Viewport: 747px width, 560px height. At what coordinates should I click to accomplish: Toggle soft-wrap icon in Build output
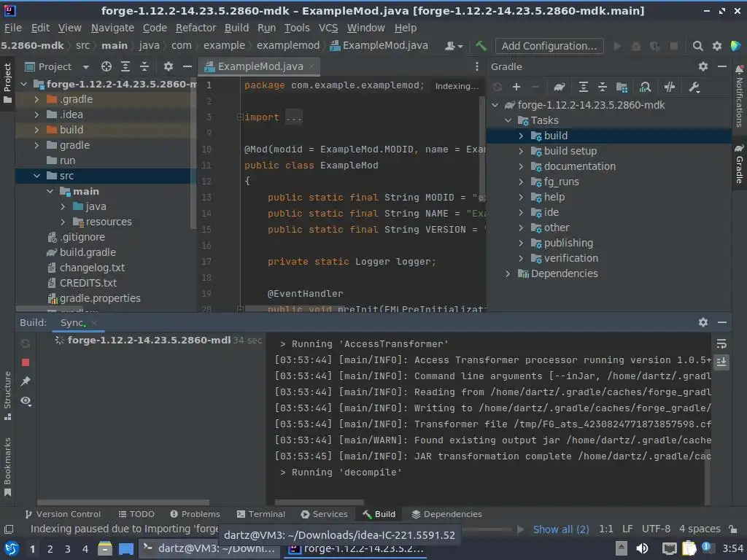point(721,343)
